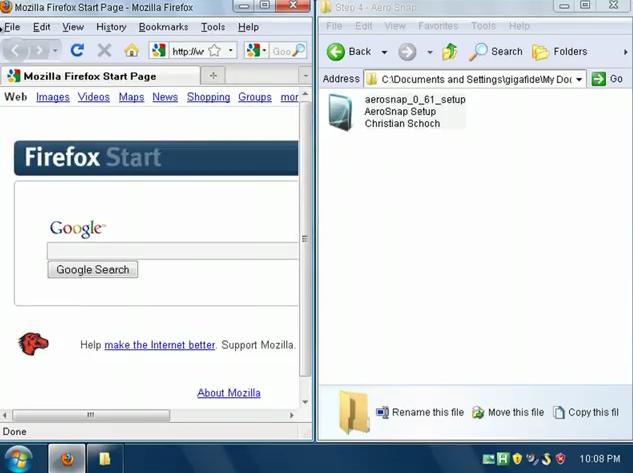Open Explorer Forward button history dropdown
The width and height of the screenshot is (633, 473).
tap(430, 52)
